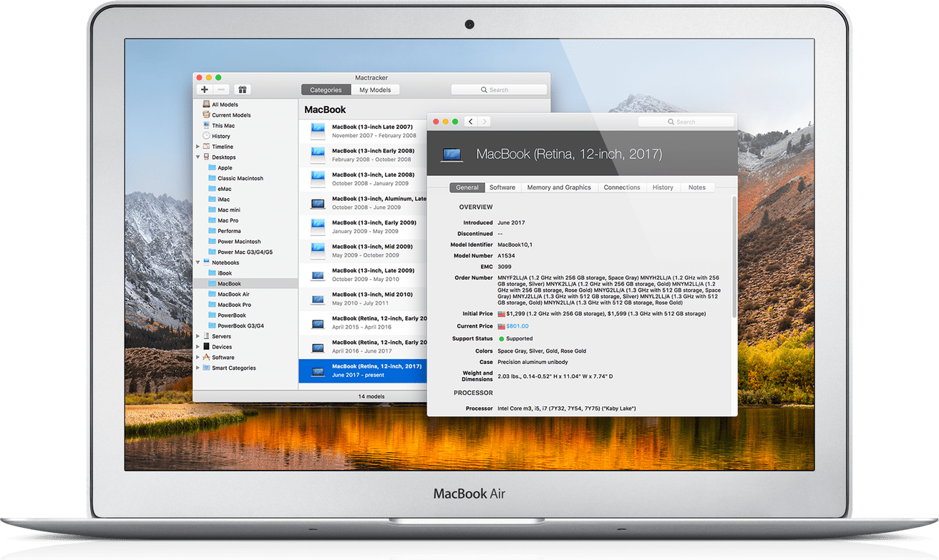
Task: Click the Devices icon in sidebar
Action: coord(206,347)
